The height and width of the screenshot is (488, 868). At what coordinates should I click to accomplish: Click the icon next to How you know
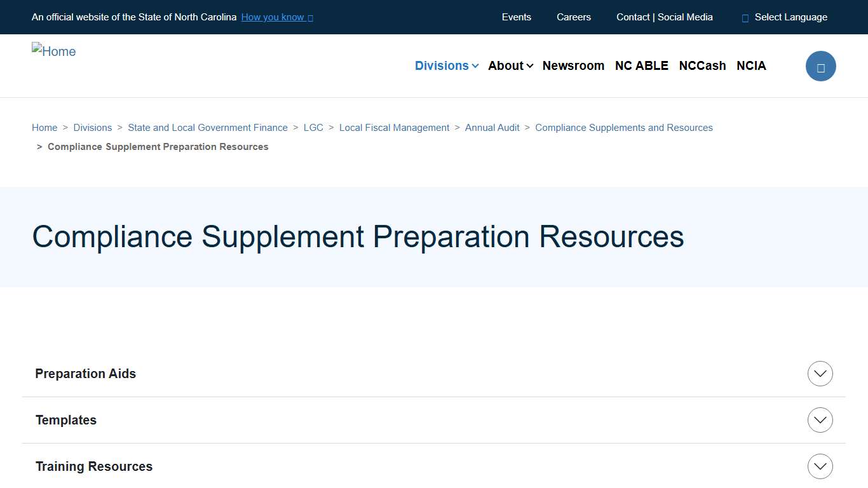click(309, 17)
